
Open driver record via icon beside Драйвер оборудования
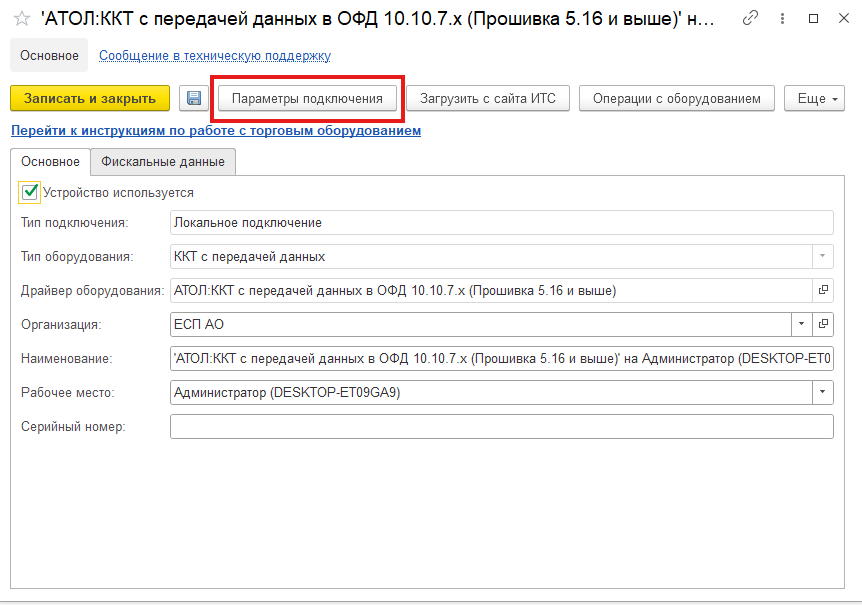tap(823, 290)
